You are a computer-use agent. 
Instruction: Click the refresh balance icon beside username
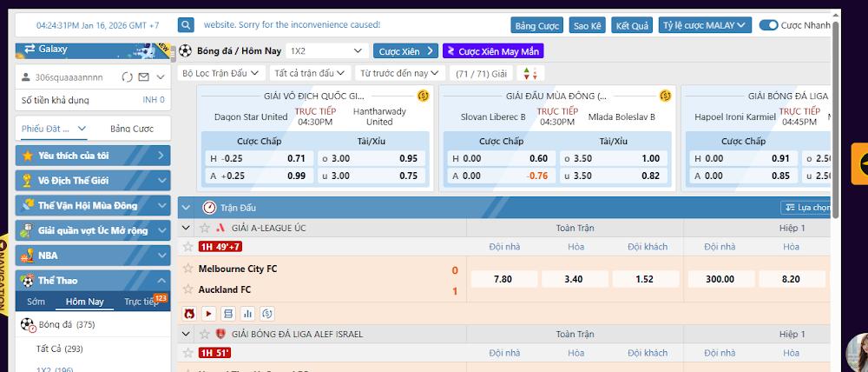click(x=128, y=78)
